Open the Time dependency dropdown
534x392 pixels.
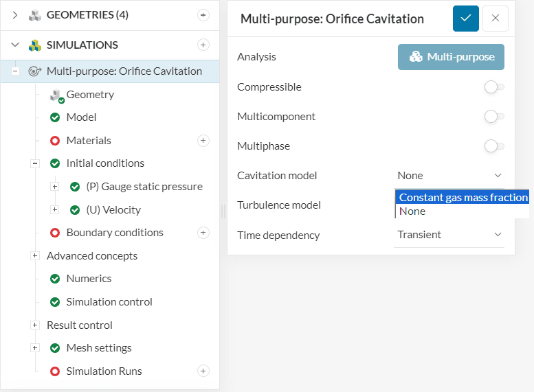[449, 235]
